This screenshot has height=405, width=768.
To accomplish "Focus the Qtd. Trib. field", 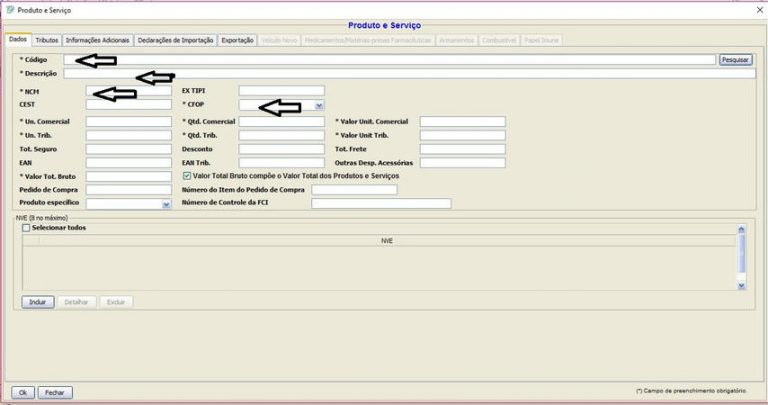I will 282,135.
